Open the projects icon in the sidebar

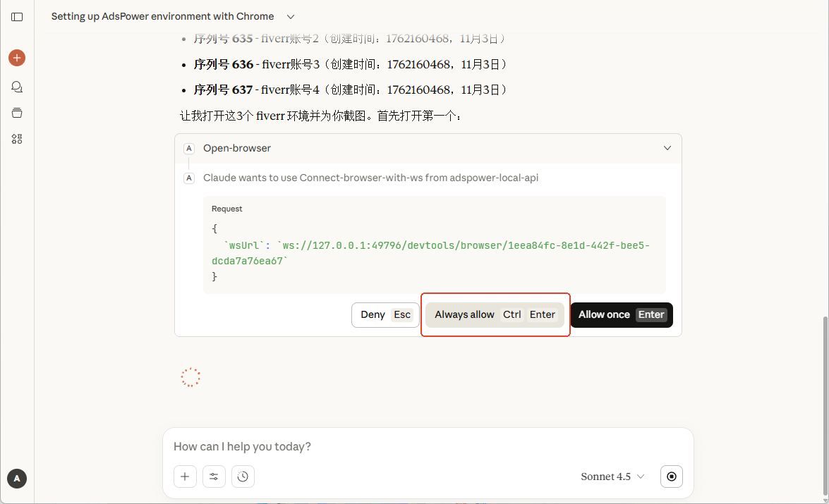point(16,112)
